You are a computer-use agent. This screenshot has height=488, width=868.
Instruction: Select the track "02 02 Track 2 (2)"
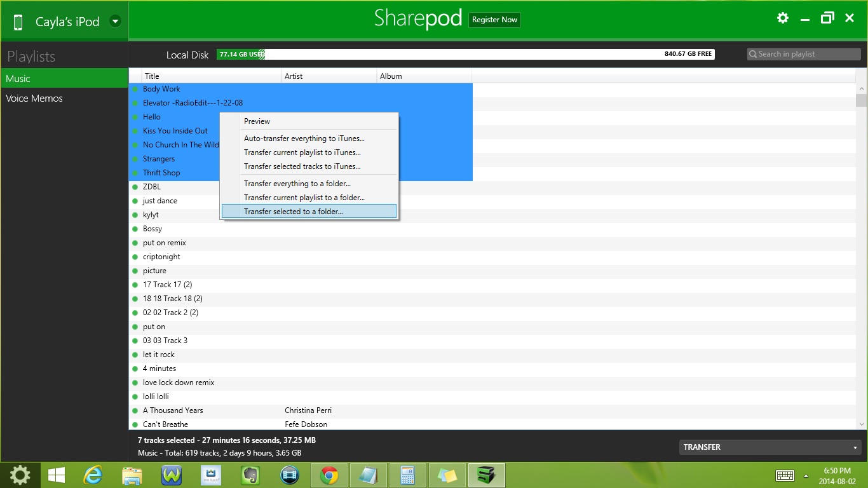pyautogui.click(x=170, y=313)
